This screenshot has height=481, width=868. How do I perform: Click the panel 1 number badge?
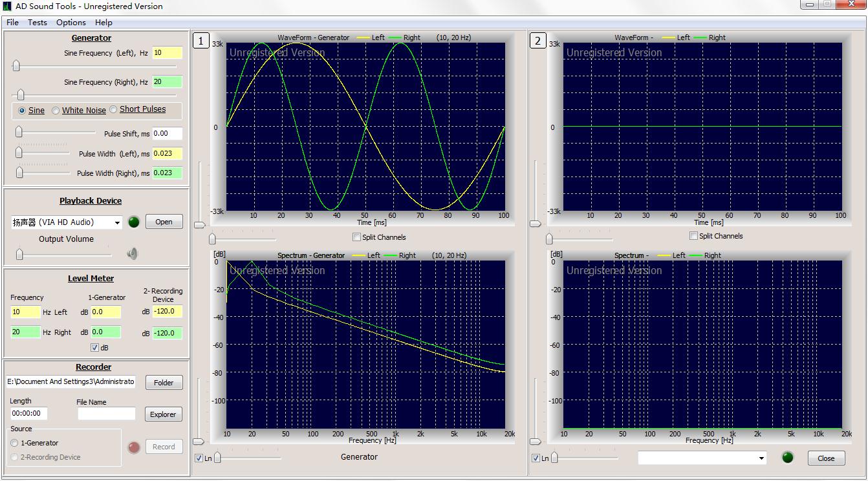pos(201,41)
